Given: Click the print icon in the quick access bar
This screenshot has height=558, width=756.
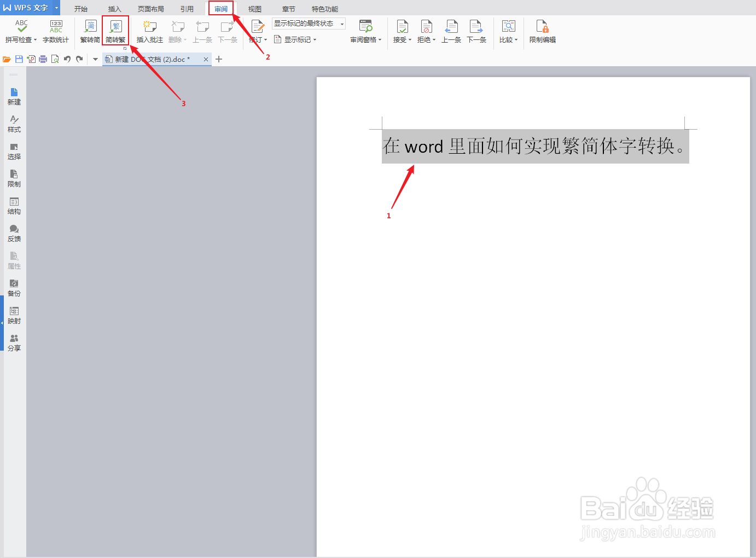Looking at the screenshot, I should pyautogui.click(x=43, y=59).
